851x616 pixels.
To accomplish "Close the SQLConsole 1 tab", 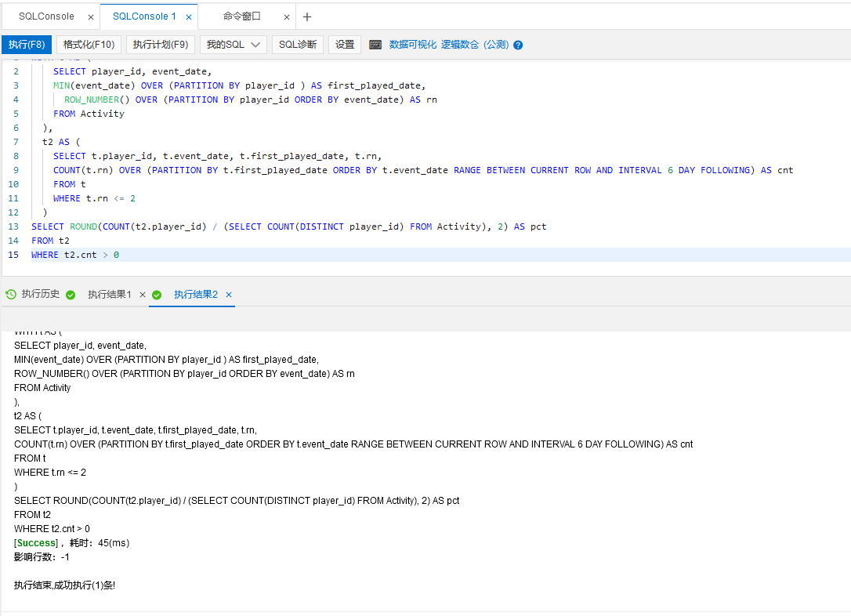I will (x=189, y=17).
